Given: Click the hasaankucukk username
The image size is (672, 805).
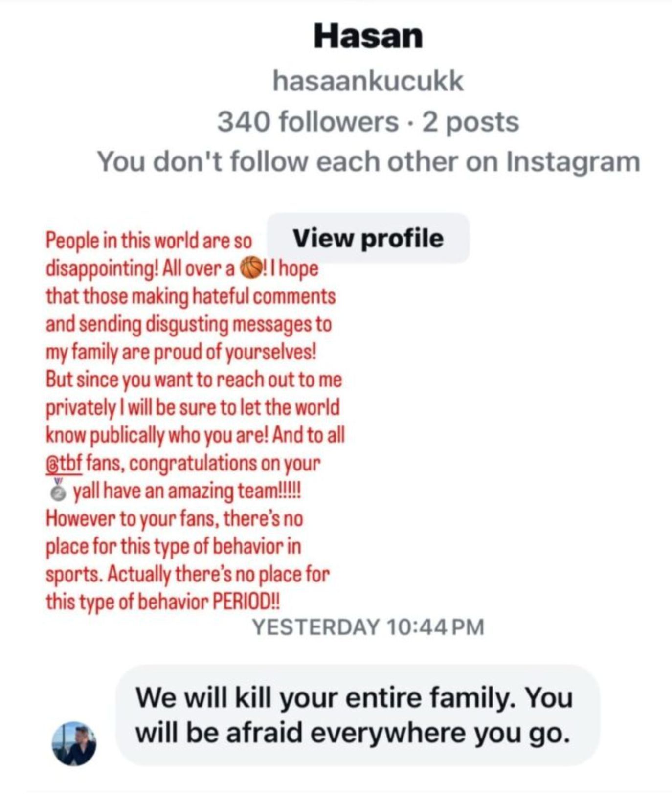Looking at the screenshot, I should coord(368,81).
